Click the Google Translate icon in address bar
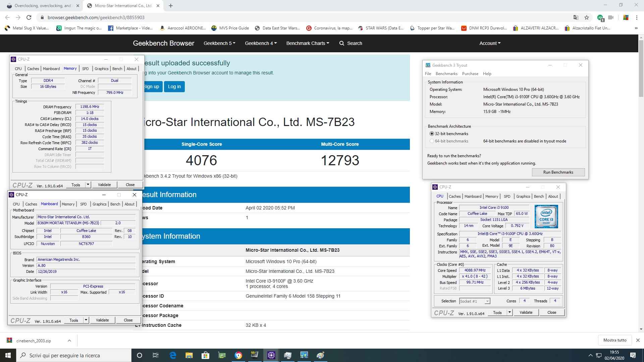644x362 pixels. point(576,17)
